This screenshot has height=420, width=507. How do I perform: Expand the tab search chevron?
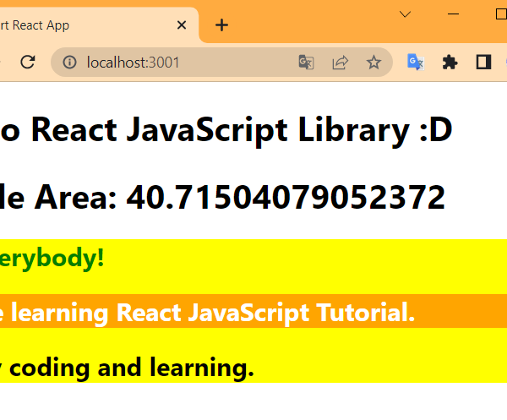click(x=405, y=14)
